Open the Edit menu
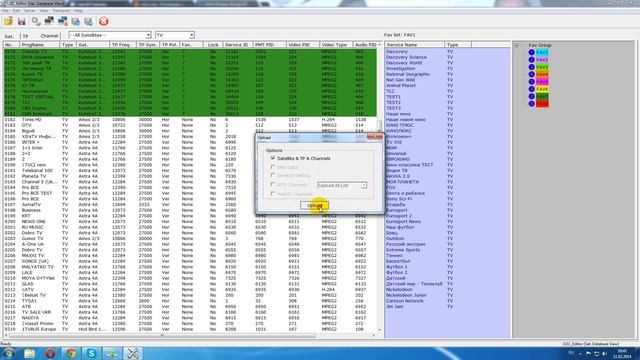The width and height of the screenshot is (640, 360). [x=16, y=10]
